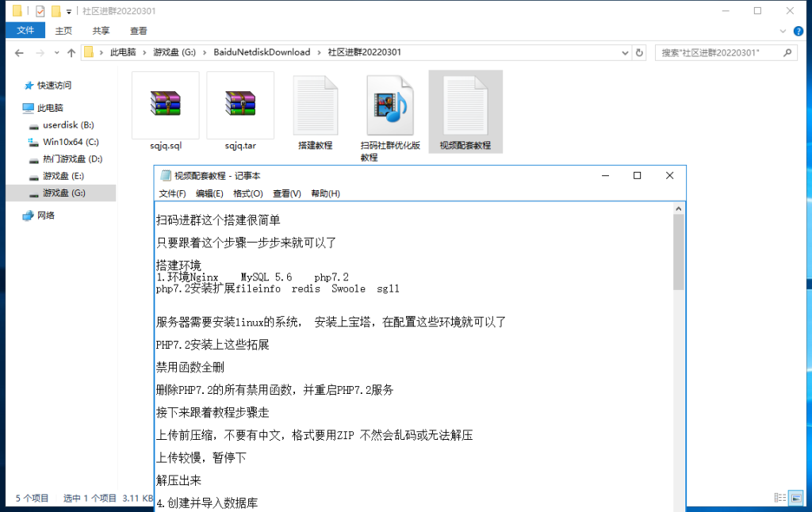Minimize the Notepad window
This screenshot has height=512, width=812.
coord(605,175)
